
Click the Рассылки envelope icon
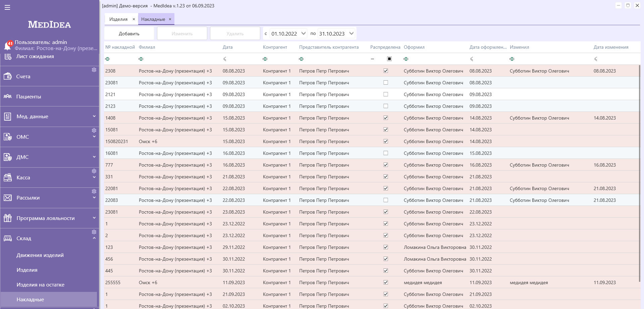pos(8,197)
